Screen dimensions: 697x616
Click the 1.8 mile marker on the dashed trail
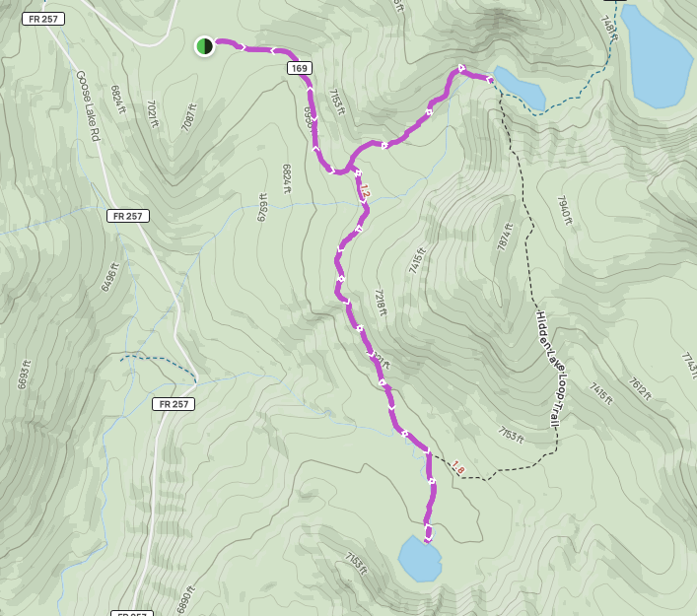(457, 467)
